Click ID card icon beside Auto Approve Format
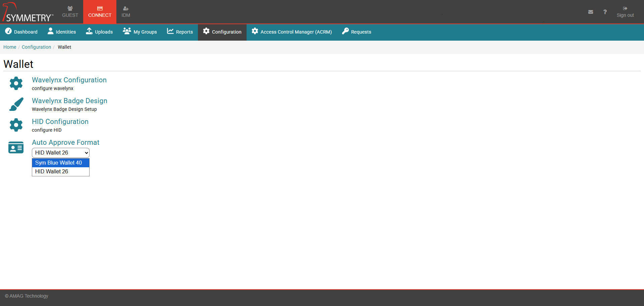This screenshot has height=306, width=644. [16, 147]
